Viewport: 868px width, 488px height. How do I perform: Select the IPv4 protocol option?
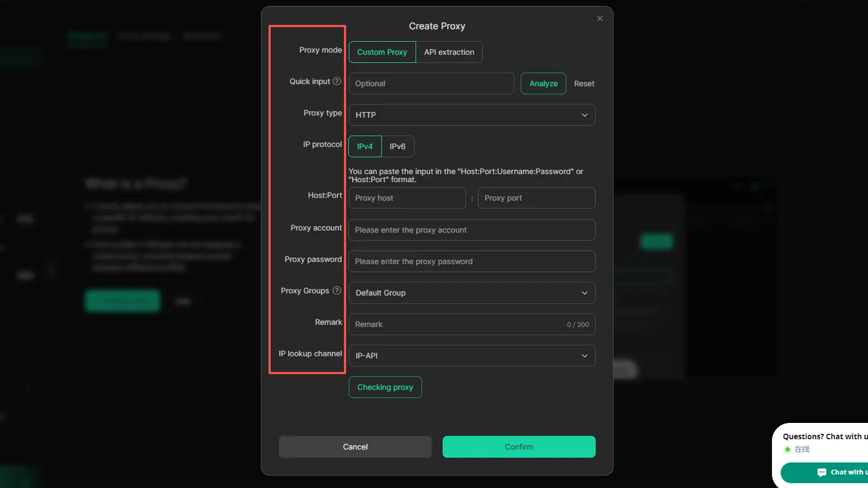pyautogui.click(x=365, y=146)
